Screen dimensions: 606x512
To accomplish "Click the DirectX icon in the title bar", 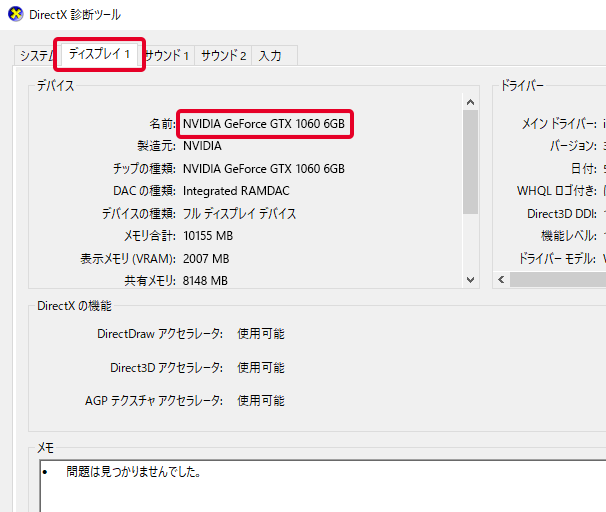I will point(14,16).
